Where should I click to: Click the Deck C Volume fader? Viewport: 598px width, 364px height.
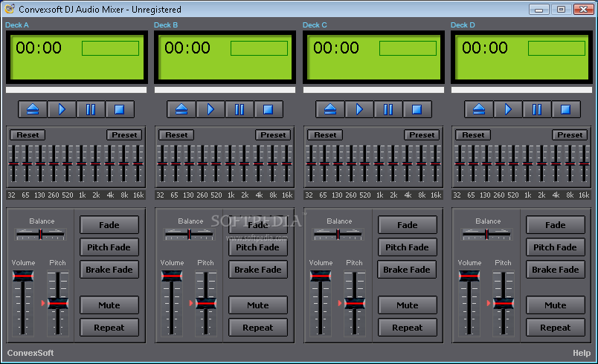(x=321, y=303)
